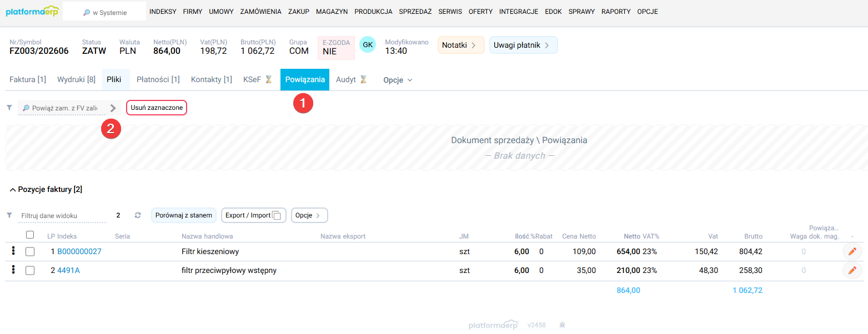Edit row 4491A with pencil icon
The height and width of the screenshot is (334, 868).
(852, 271)
